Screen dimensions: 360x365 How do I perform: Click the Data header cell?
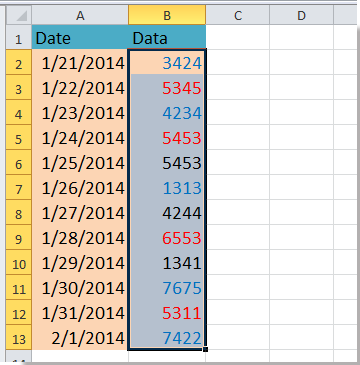tap(167, 37)
